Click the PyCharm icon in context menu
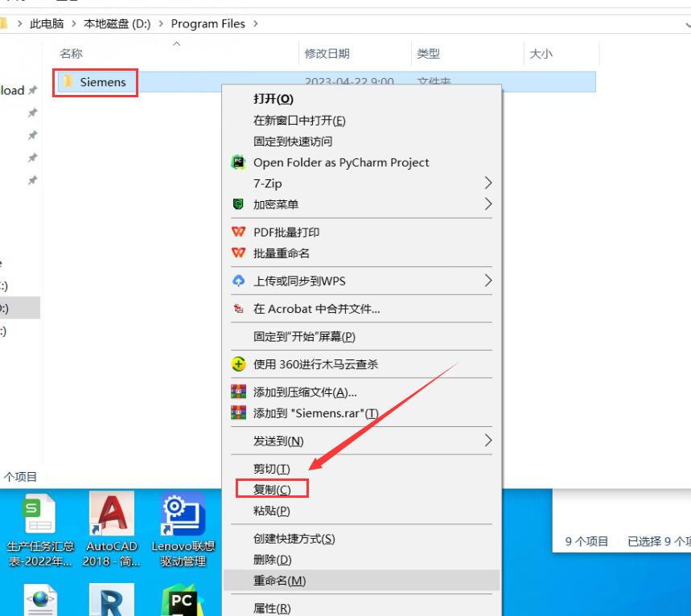Screen dimensions: 691x616 pos(238,162)
